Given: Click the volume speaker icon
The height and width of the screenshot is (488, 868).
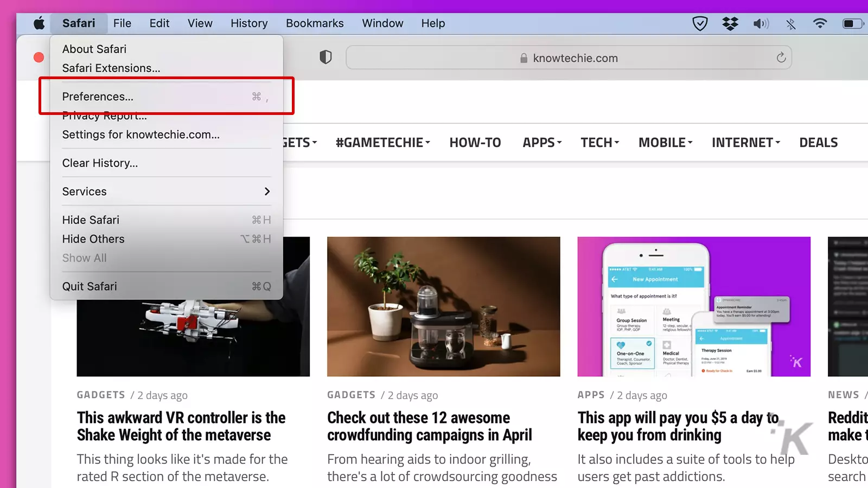Looking at the screenshot, I should click(x=761, y=23).
